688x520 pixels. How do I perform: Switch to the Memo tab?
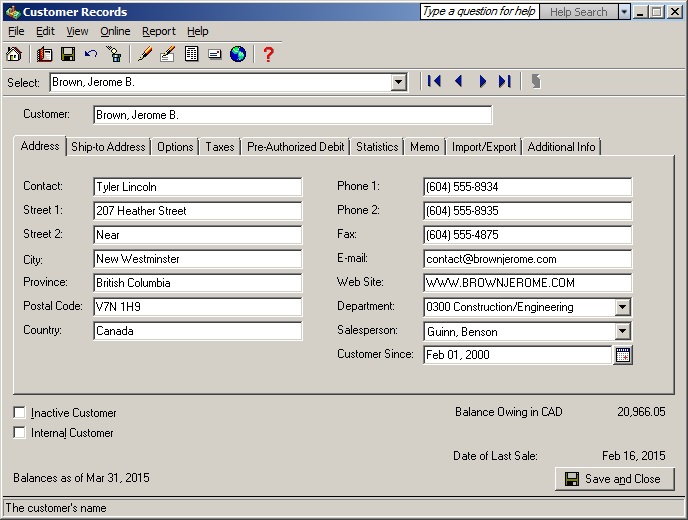click(424, 147)
